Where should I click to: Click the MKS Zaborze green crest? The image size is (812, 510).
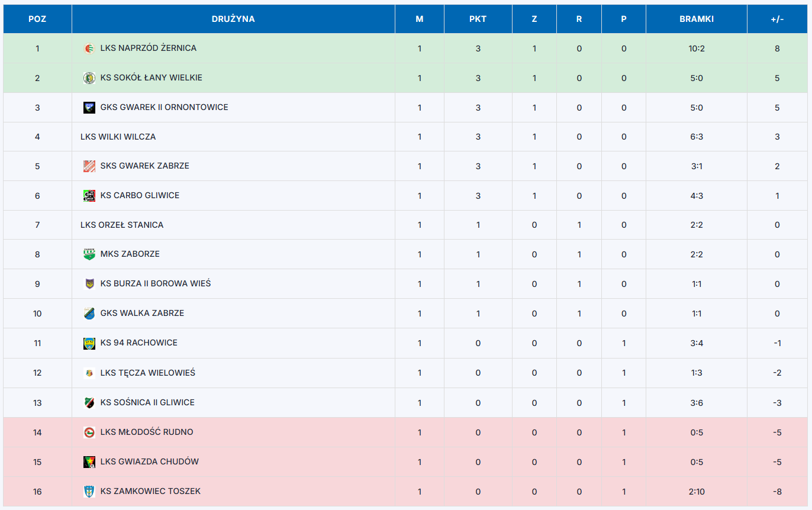89,254
